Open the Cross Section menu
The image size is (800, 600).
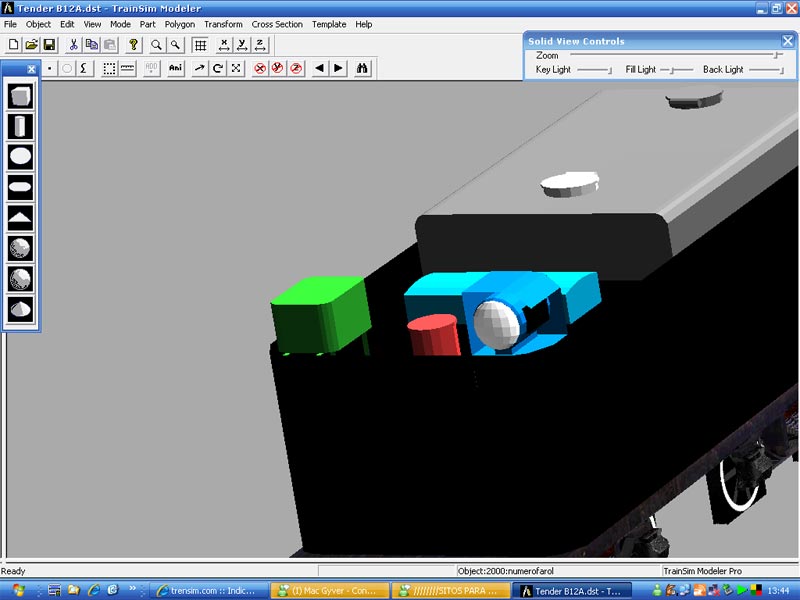pos(277,24)
